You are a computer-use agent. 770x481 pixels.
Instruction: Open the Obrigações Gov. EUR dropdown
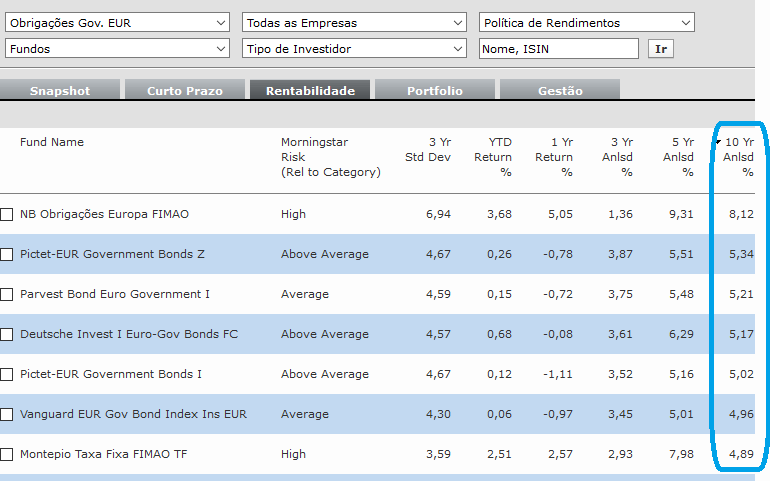tap(118, 23)
